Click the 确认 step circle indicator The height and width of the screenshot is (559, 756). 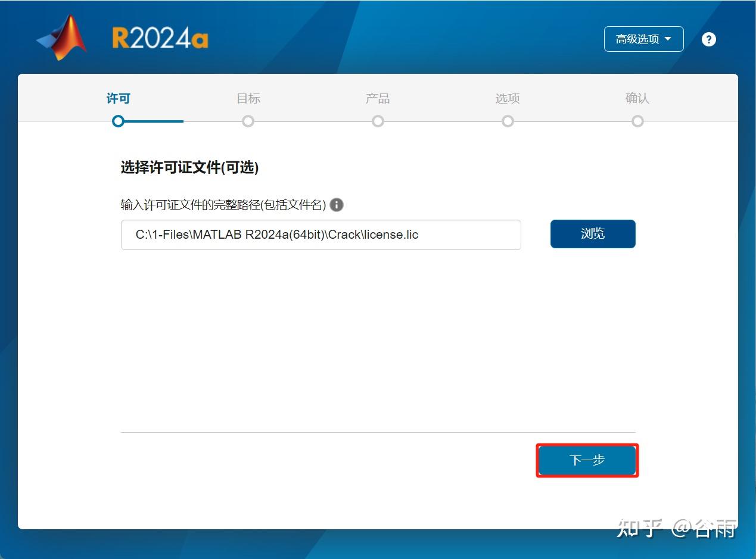pos(637,121)
